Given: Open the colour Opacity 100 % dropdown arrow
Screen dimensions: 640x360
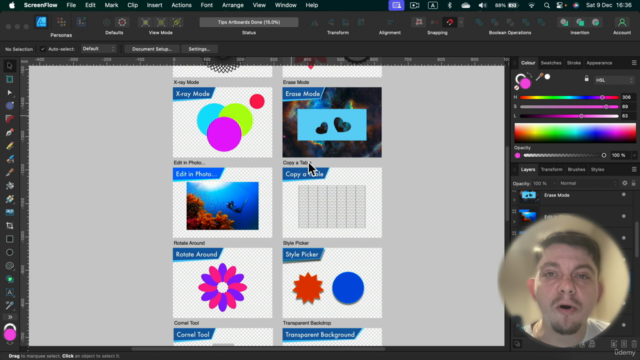Looking at the screenshot, I should [x=634, y=156].
